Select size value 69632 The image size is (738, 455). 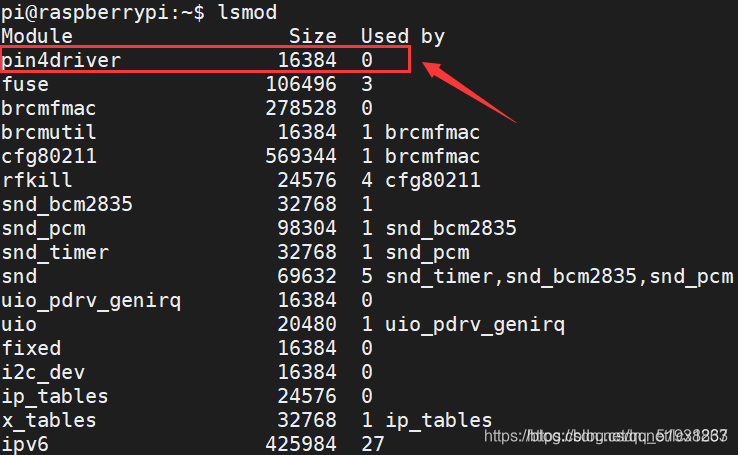pyautogui.click(x=307, y=276)
